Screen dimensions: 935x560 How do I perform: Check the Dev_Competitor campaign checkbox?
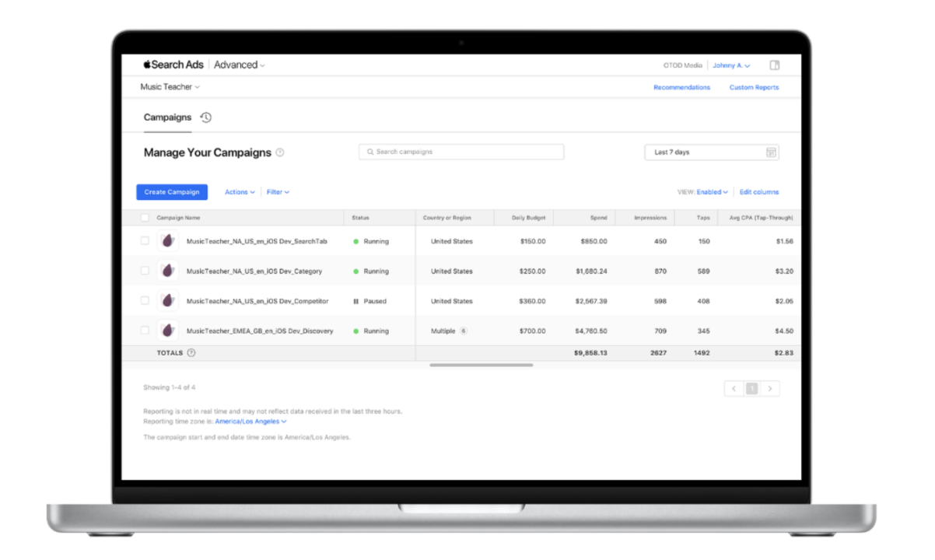pyautogui.click(x=145, y=301)
